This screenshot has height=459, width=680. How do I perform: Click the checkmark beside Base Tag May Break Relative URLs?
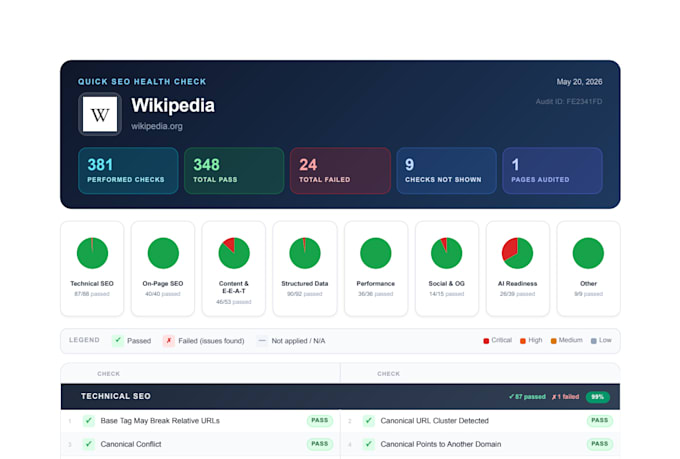coord(89,420)
